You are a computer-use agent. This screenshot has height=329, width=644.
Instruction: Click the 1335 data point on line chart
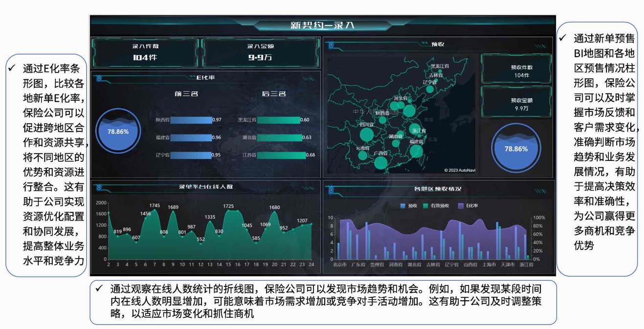(210, 222)
